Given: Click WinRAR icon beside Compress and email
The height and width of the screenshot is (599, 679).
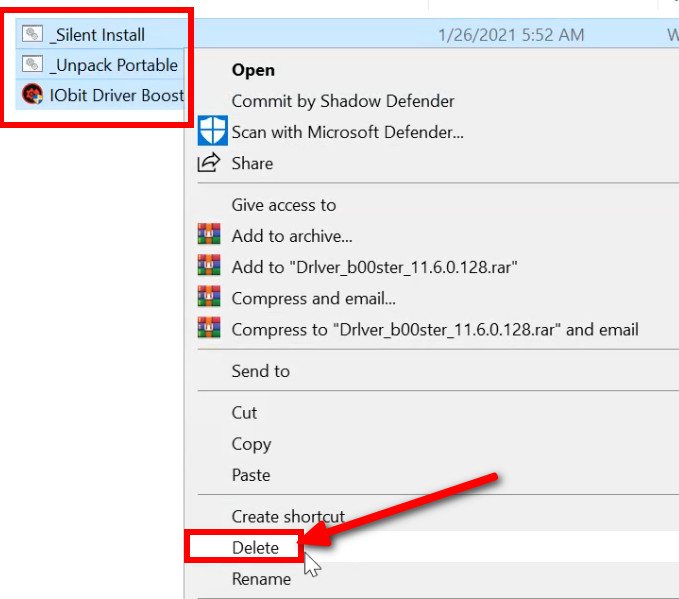Looking at the screenshot, I should tap(209, 298).
